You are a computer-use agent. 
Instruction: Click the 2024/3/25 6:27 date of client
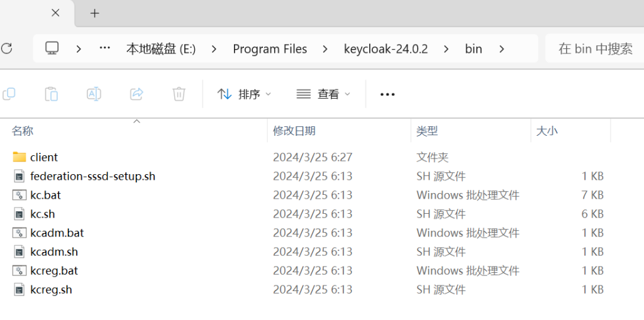coord(313,157)
